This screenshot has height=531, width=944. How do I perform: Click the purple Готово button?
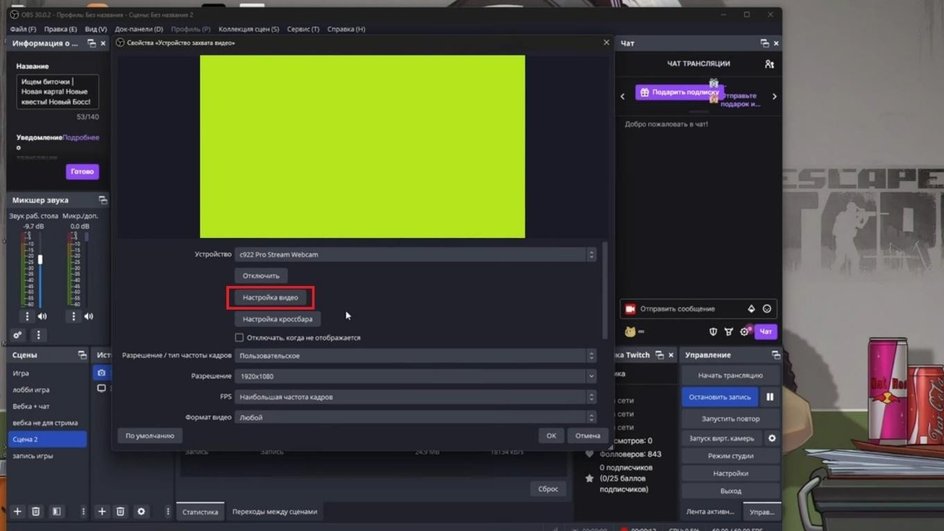pyautogui.click(x=82, y=172)
